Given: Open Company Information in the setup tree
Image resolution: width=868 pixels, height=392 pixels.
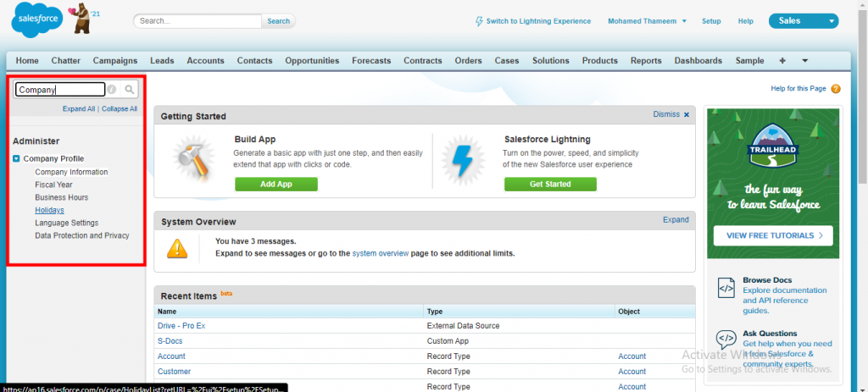Looking at the screenshot, I should [71, 172].
